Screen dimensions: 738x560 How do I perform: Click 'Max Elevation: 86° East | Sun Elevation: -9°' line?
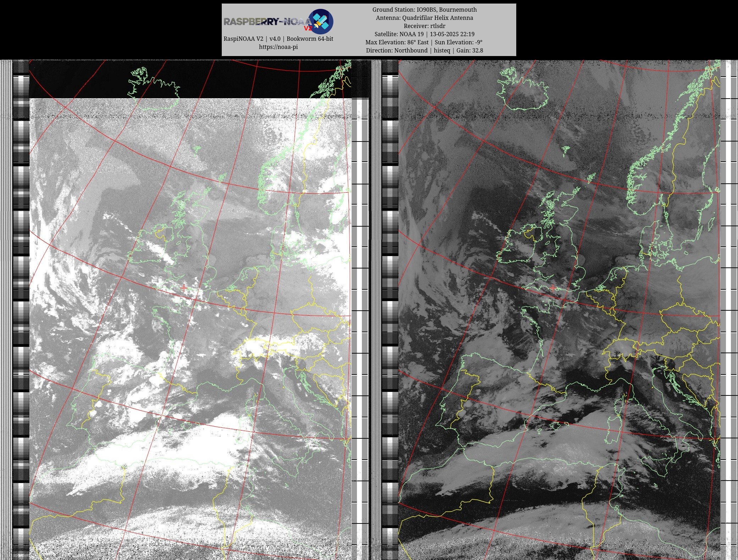tap(424, 42)
